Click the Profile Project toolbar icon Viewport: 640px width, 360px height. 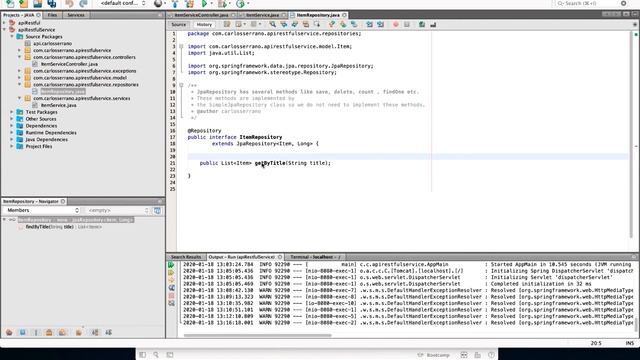240,4
